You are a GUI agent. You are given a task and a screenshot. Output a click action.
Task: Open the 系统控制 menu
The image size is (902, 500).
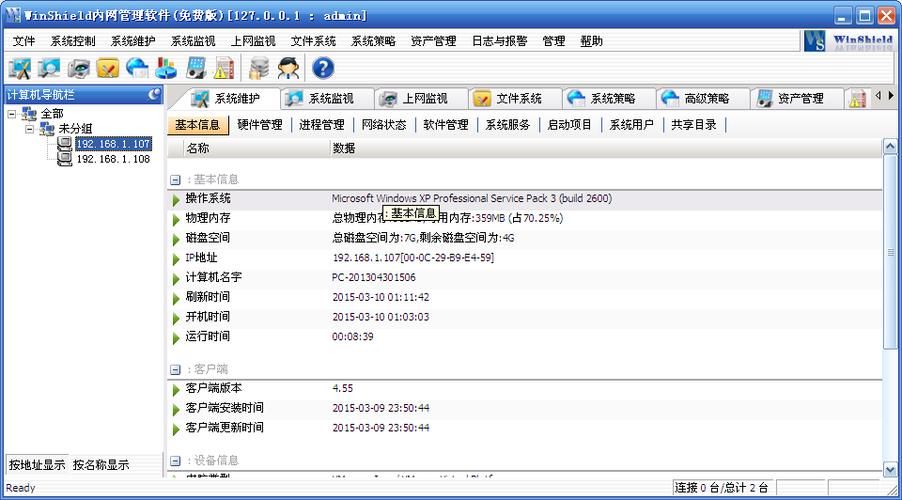coord(73,41)
